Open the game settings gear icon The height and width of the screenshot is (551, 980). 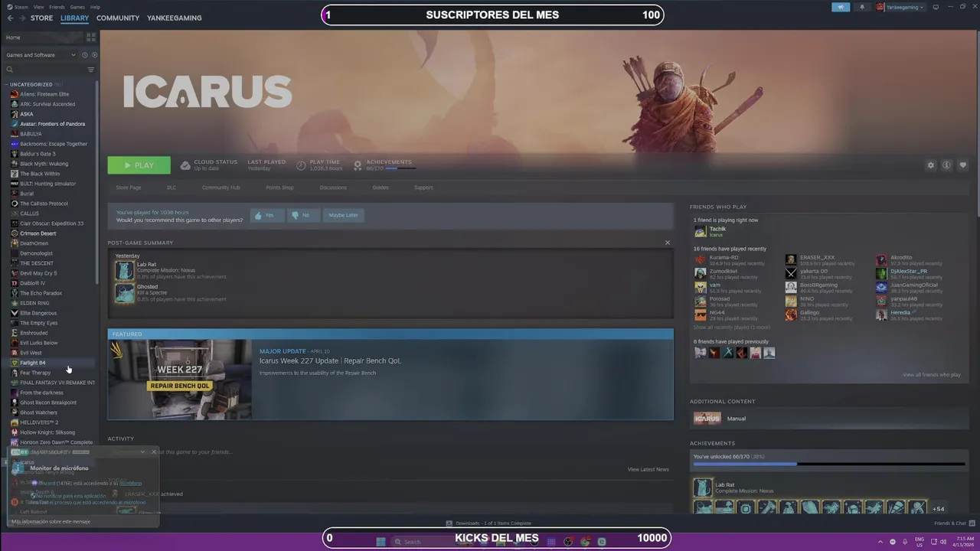click(x=931, y=165)
